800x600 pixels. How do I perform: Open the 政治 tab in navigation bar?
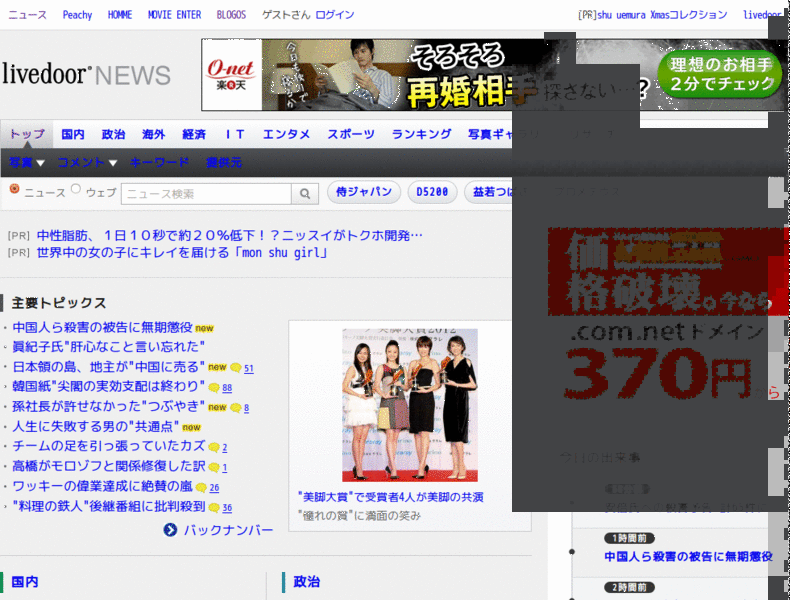pyautogui.click(x=113, y=134)
